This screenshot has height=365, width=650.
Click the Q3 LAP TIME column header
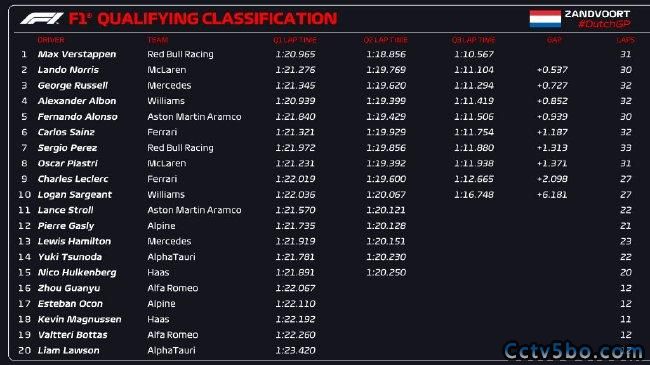tap(473, 40)
